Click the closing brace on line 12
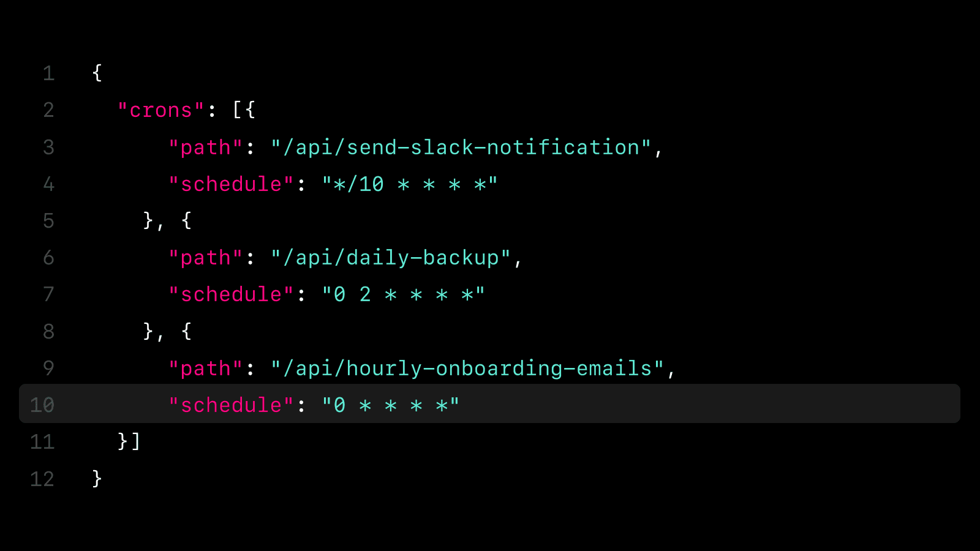 click(97, 478)
